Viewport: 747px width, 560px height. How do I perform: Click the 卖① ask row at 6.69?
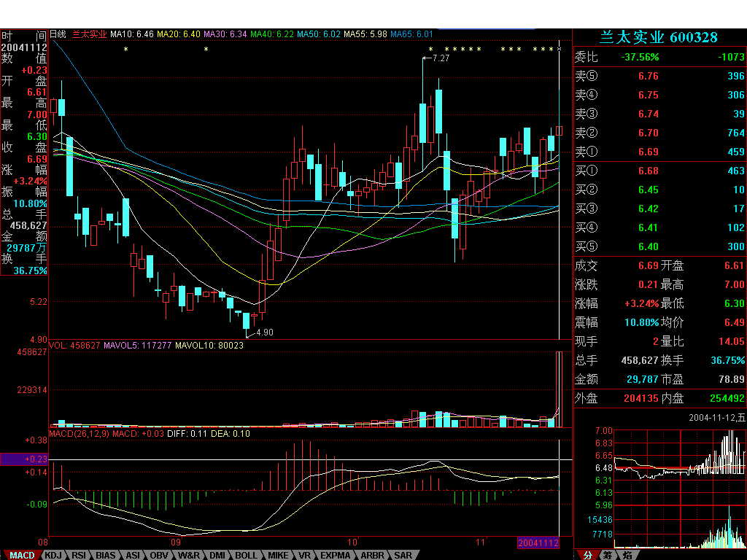659,152
